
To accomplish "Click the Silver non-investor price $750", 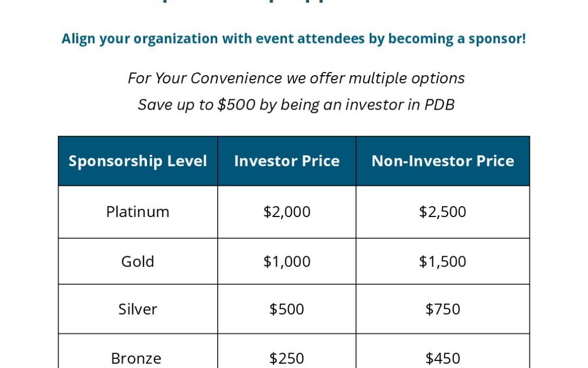I will point(443,309).
